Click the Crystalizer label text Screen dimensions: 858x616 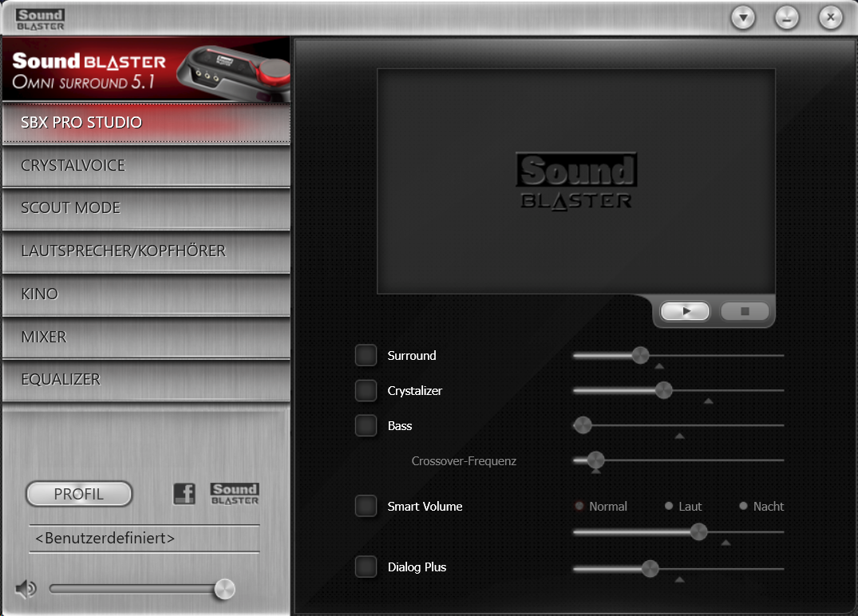pyautogui.click(x=415, y=391)
